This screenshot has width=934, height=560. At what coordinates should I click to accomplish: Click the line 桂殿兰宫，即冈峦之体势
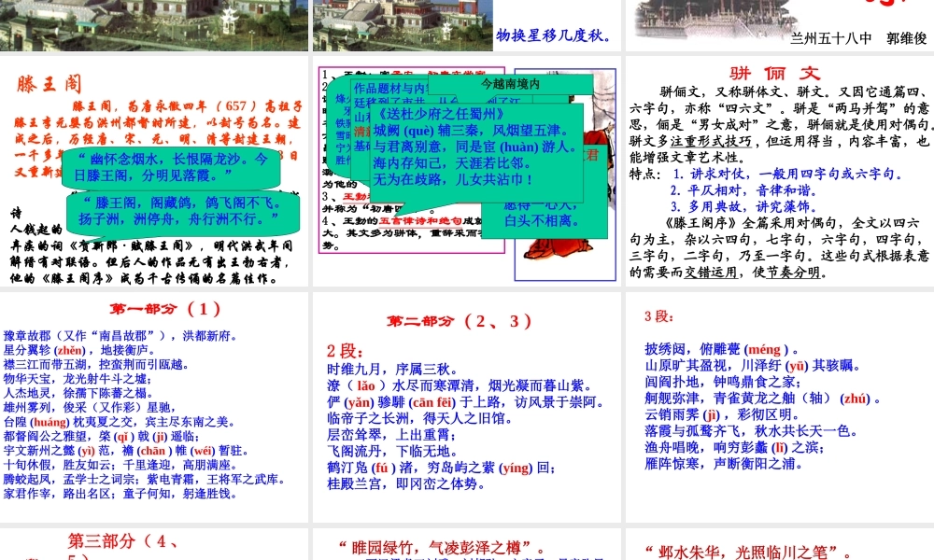pos(405,483)
